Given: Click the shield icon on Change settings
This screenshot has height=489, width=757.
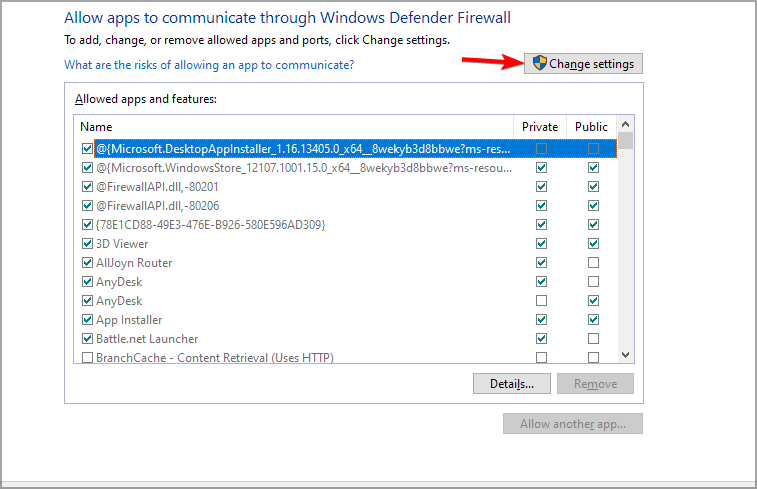Looking at the screenshot, I should point(540,64).
